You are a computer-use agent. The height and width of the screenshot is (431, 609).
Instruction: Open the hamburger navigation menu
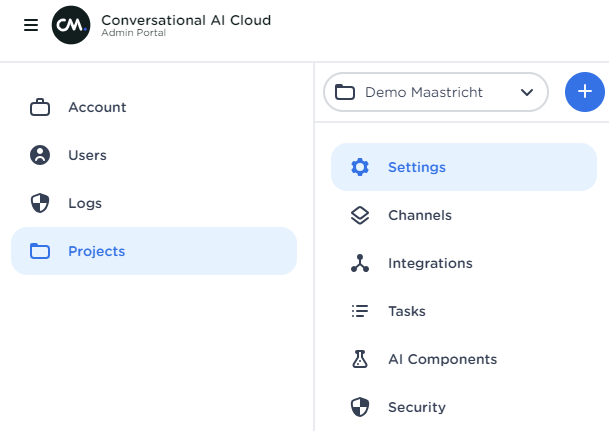coord(30,25)
